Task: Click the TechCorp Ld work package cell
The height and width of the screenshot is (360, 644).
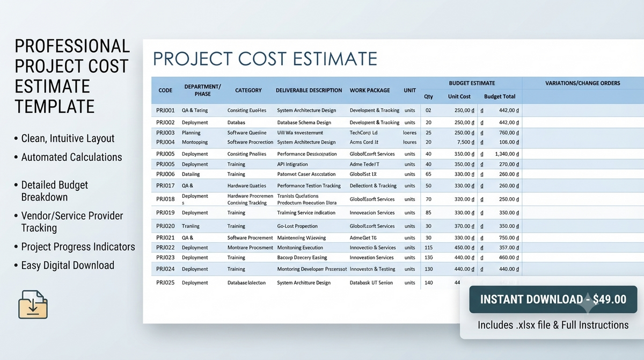Action: [x=363, y=132]
